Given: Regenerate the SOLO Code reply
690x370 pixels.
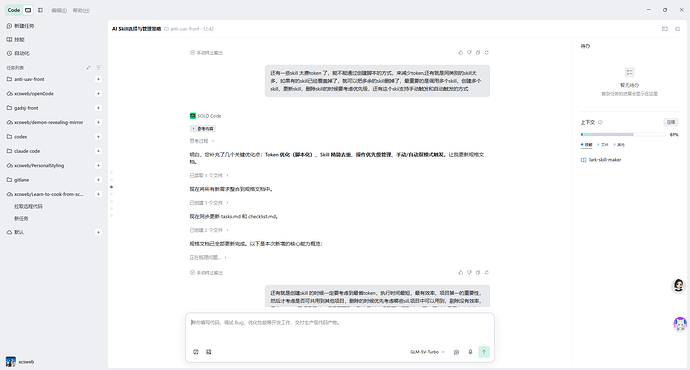Looking at the screenshot, I should point(487,273).
